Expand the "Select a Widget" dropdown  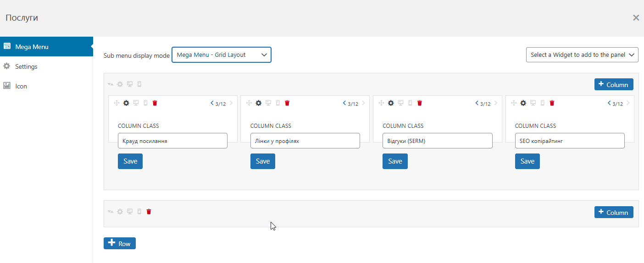[582, 55]
